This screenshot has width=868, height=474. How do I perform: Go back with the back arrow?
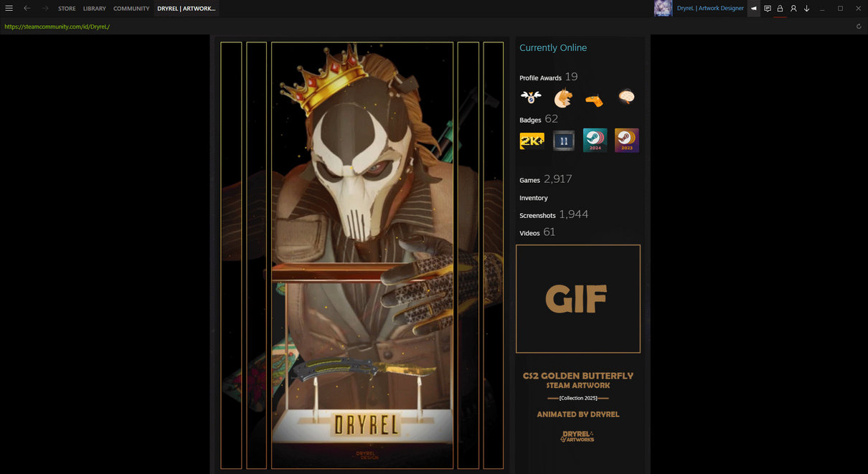point(27,9)
